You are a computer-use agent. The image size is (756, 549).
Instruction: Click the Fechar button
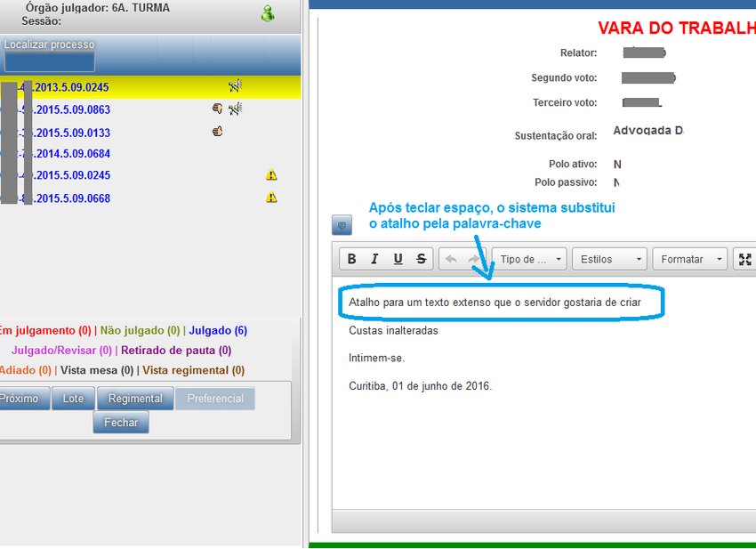click(121, 422)
